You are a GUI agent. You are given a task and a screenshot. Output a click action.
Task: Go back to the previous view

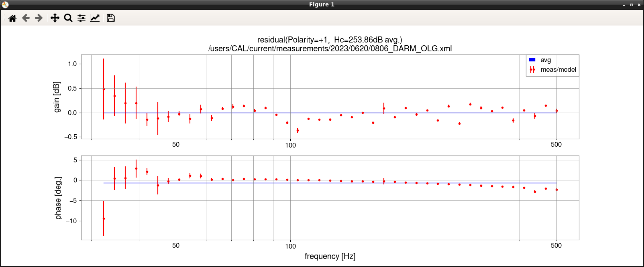coord(26,18)
